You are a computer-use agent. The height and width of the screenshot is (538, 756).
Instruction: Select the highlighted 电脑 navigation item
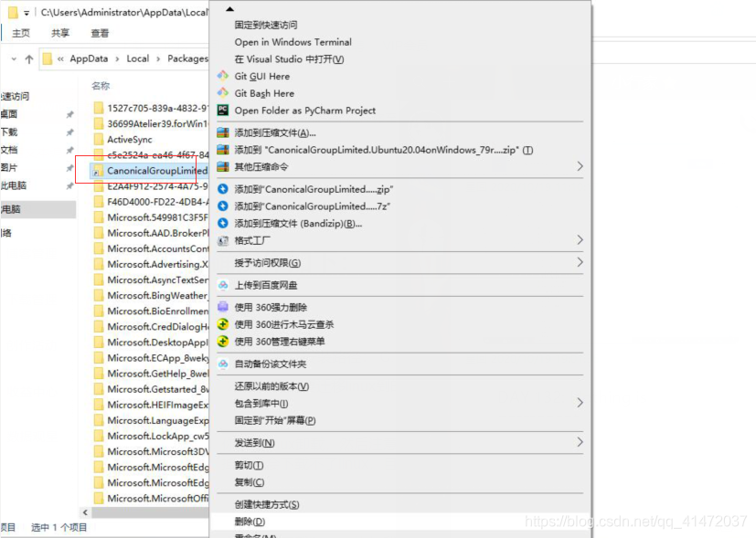pyautogui.click(x=38, y=209)
